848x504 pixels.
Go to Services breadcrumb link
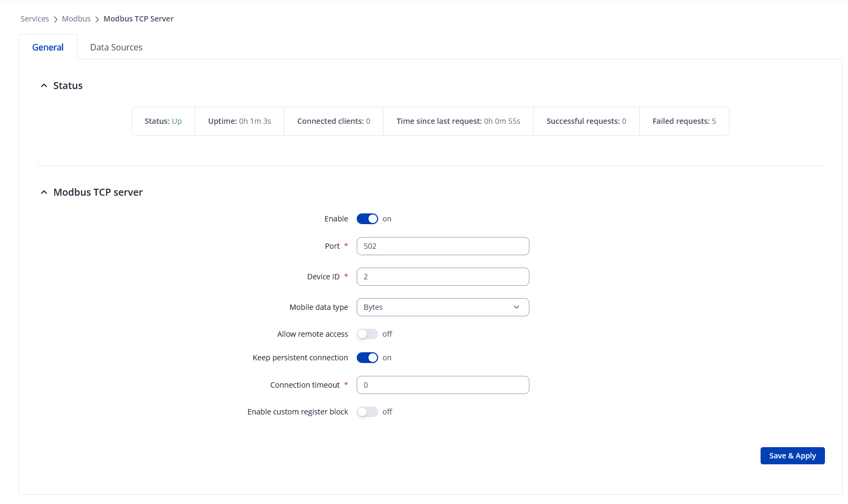click(x=34, y=19)
